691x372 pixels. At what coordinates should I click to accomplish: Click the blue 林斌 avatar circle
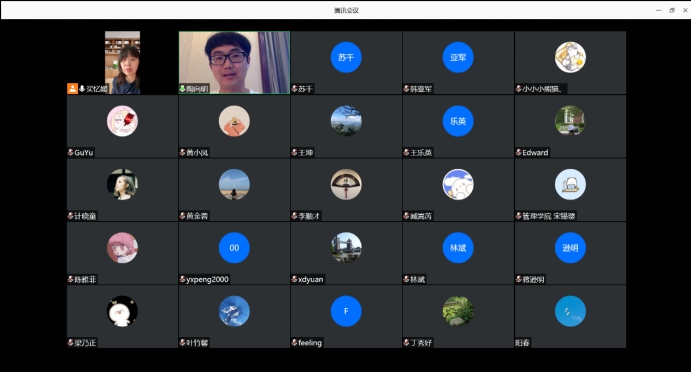(458, 248)
